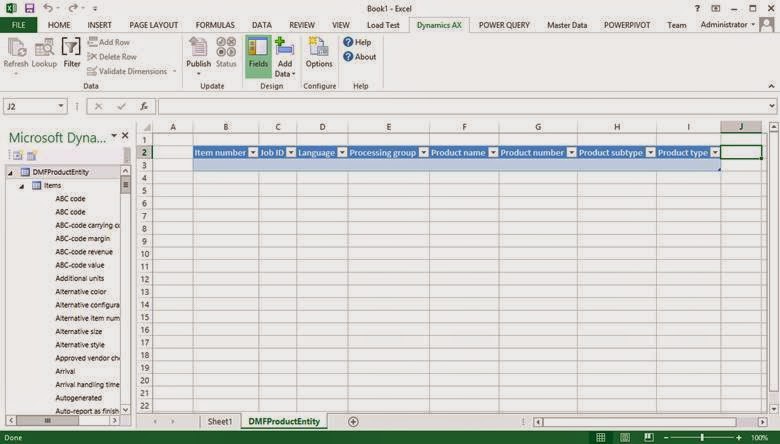This screenshot has width=780, height=444.
Task: Click column E header
Action: [x=389, y=127]
